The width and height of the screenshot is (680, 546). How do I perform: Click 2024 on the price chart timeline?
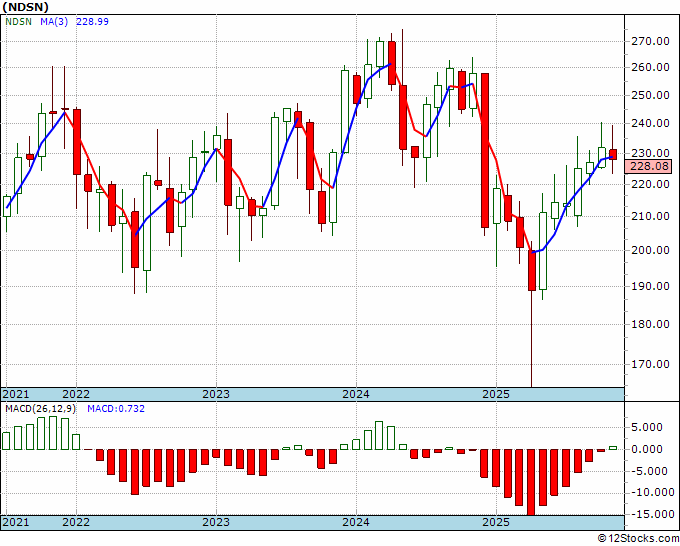point(356,394)
